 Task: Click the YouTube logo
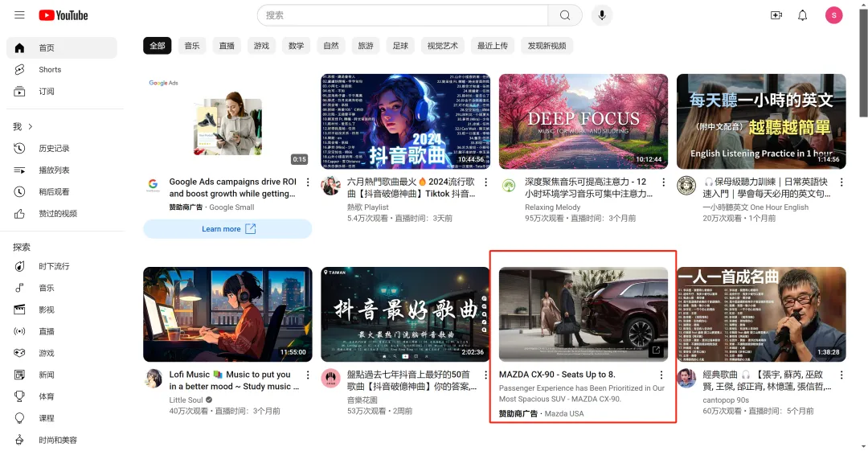click(63, 15)
